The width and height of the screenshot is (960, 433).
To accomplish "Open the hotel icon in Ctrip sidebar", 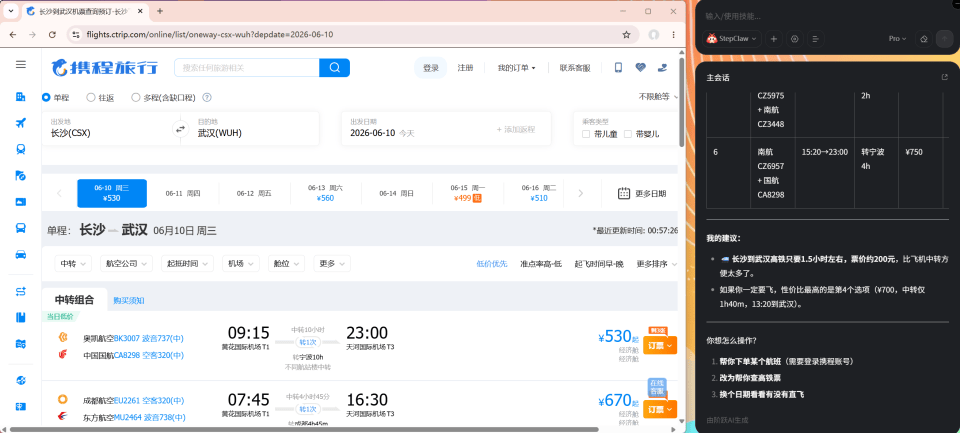I will click(x=21, y=97).
